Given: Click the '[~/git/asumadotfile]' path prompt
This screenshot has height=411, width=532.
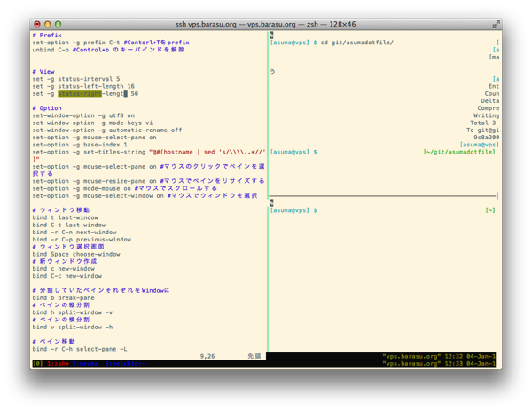Looking at the screenshot, I should tap(459, 152).
